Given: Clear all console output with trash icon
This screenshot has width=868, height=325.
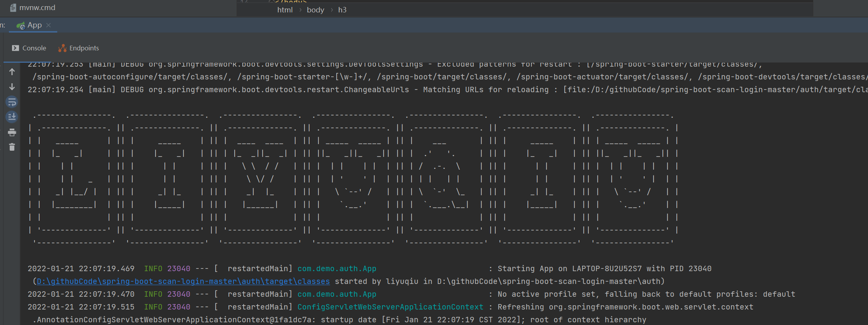Looking at the screenshot, I should (x=12, y=147).
